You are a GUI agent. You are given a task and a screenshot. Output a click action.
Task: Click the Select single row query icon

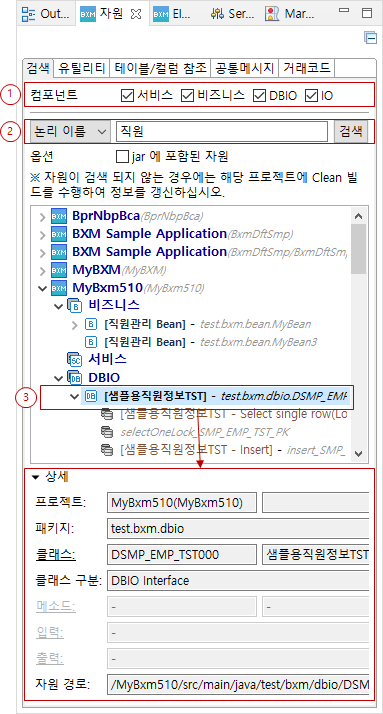(x=107, y=414)
